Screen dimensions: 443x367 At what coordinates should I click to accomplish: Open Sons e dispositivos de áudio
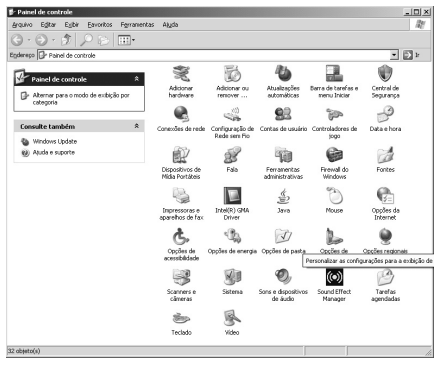[283, 277]
